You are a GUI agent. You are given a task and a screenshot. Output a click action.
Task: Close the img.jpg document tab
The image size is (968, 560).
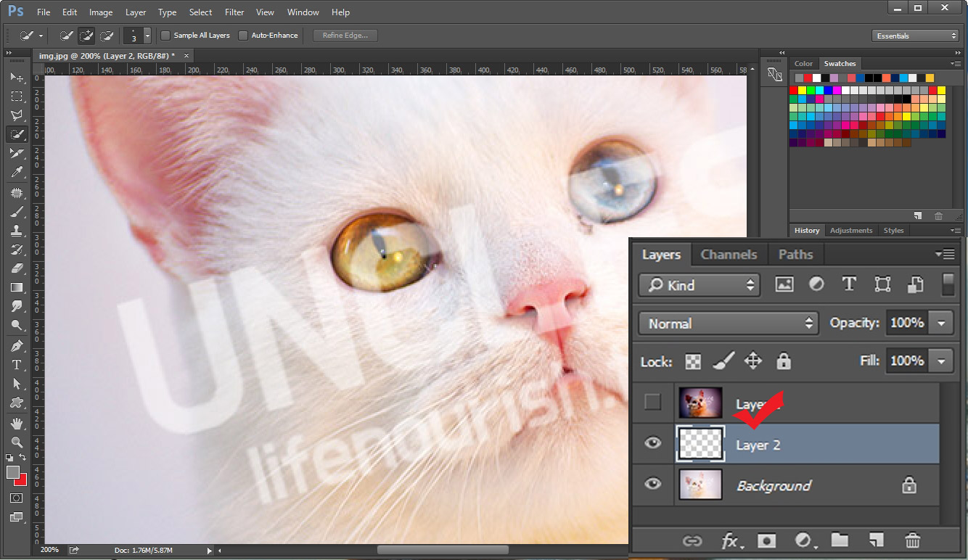tap(186, 56)
